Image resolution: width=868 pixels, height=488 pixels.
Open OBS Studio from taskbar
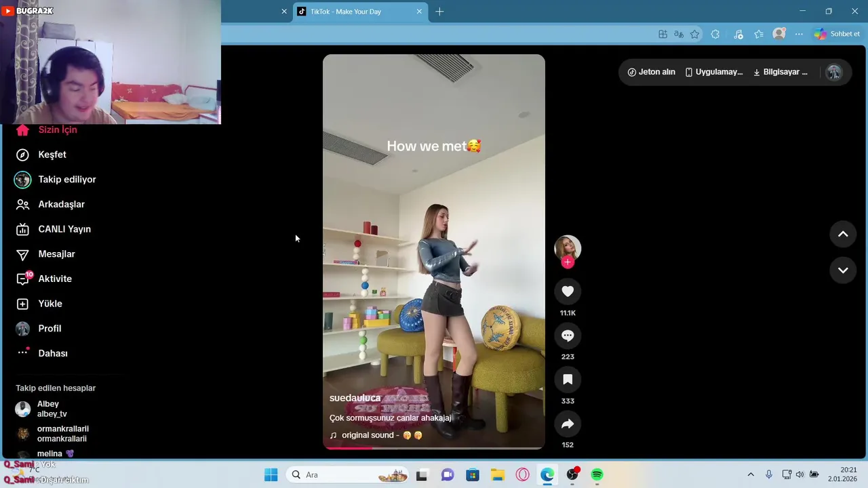pos(573,474)
